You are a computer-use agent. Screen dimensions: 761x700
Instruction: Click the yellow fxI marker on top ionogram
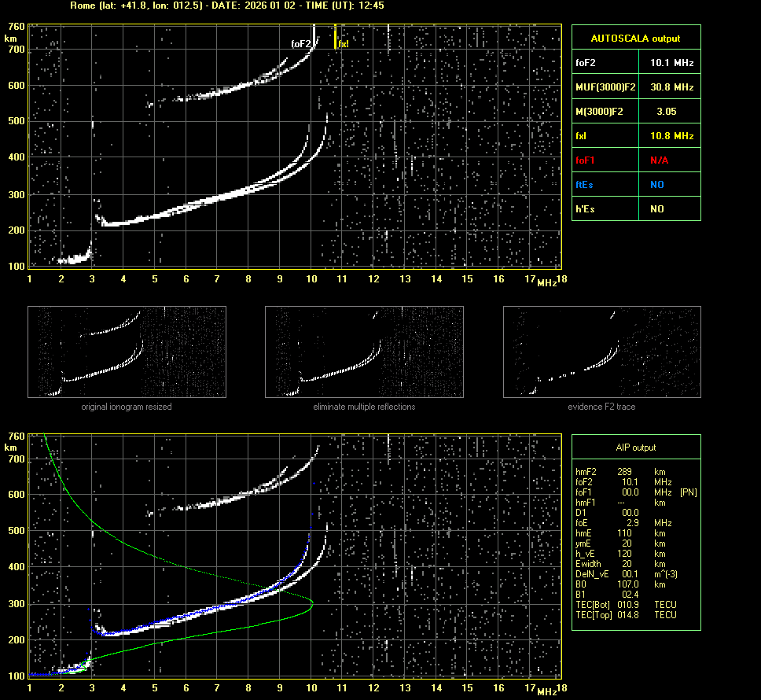click(336, 38)
